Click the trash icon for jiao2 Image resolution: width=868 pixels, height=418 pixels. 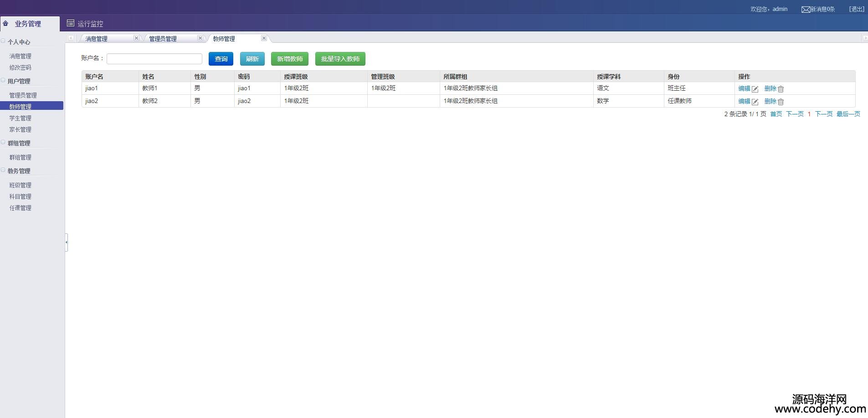781,102
